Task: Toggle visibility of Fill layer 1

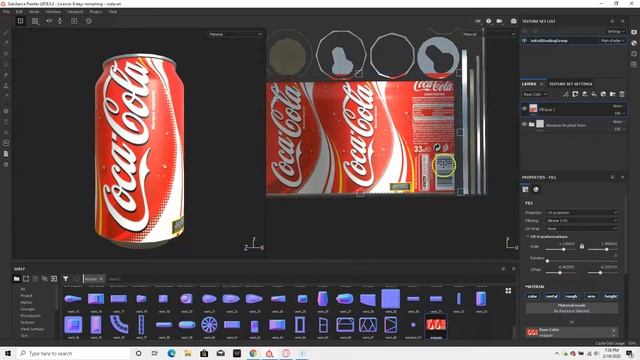Action: 524,109
